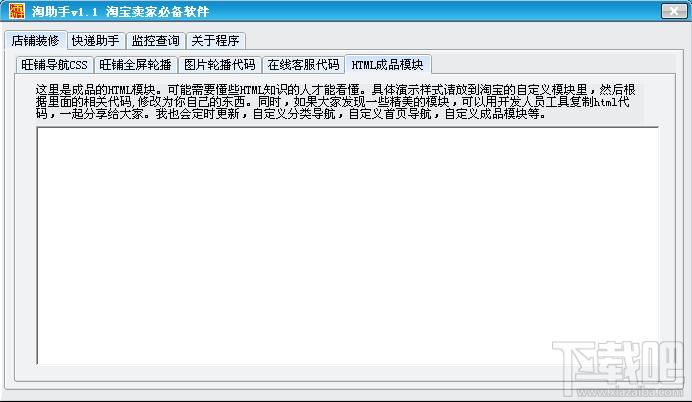
Task: Select the 旺铺导航CSS sub-tab
Action: coord(54,65)
